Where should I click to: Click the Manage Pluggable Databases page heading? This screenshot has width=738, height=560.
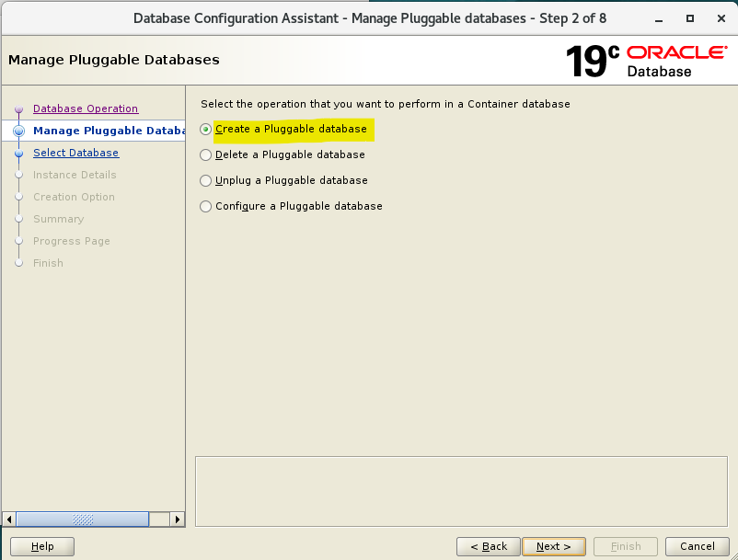tap(114, 60)
